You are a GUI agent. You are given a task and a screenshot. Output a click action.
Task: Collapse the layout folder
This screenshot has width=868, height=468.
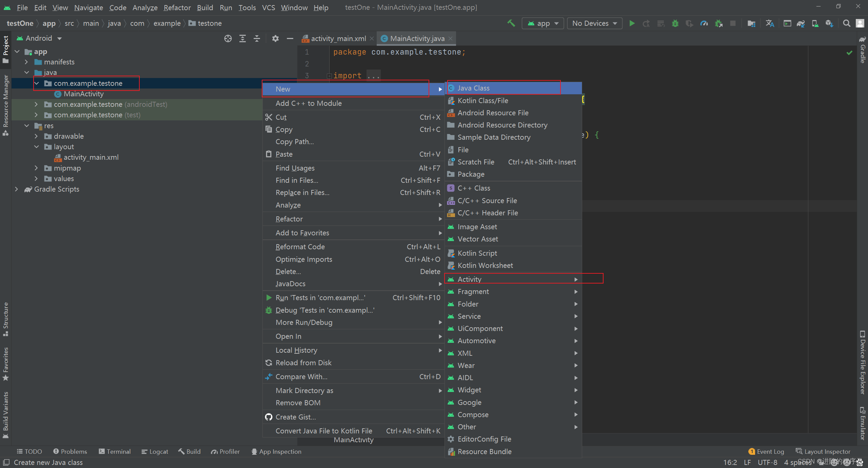pyautogui.click(x=36, y=147)
